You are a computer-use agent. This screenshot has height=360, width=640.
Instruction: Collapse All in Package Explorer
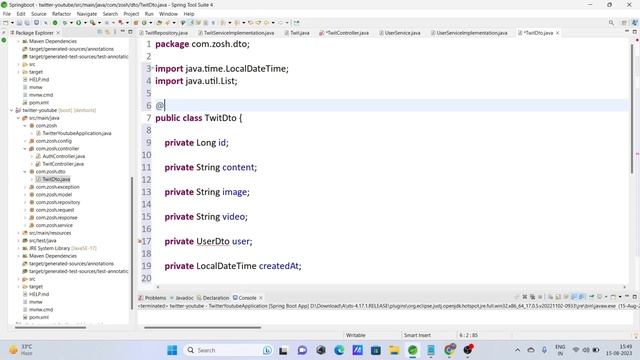tap(100, 32)
